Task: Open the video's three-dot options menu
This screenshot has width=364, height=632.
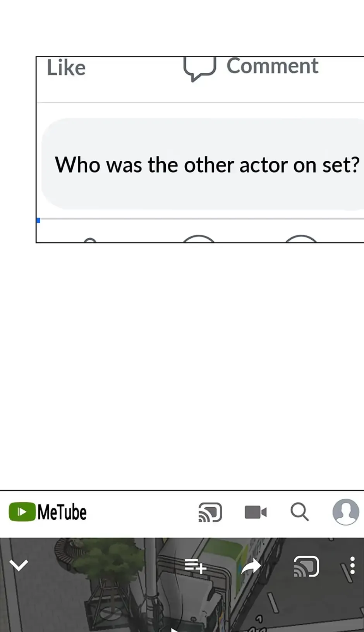Action: pyautogui.click(x=352, y=566)
